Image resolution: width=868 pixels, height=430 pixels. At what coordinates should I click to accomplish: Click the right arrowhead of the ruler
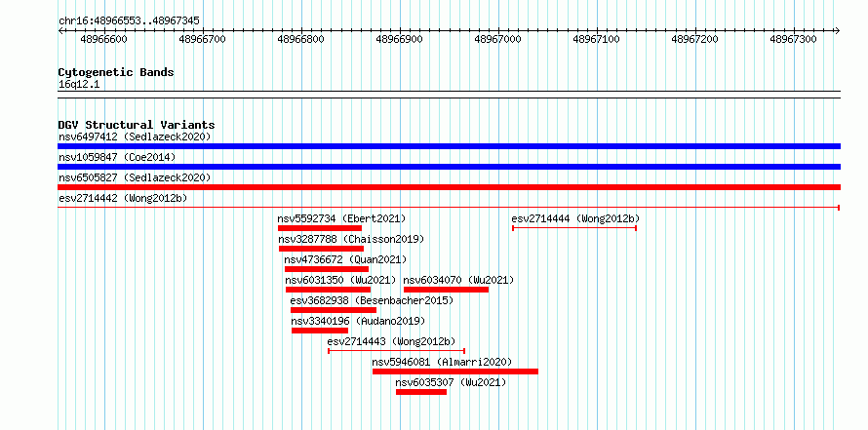point(837,30)
